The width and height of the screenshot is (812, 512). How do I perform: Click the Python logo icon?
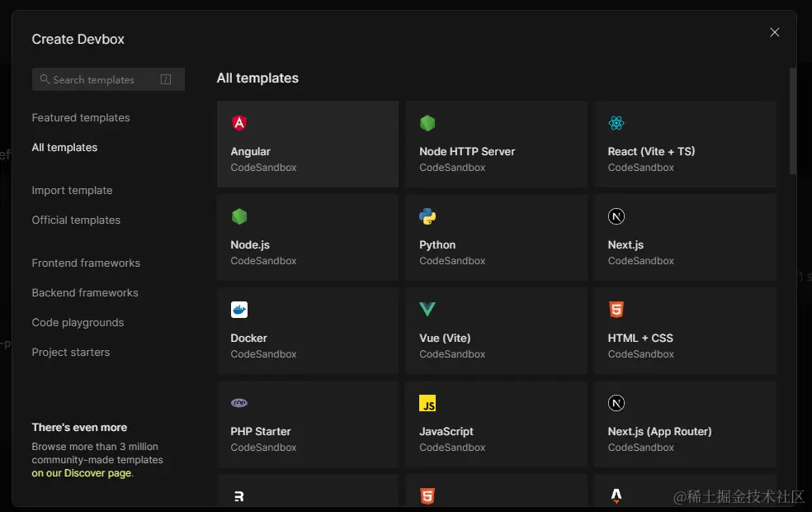tap(427, 216)
